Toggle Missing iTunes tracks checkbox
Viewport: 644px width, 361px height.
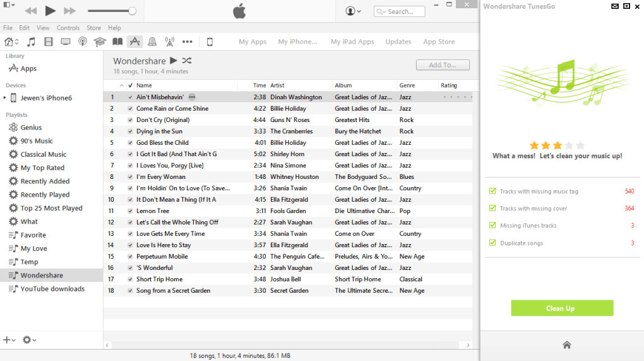click(x=492, y=225)
